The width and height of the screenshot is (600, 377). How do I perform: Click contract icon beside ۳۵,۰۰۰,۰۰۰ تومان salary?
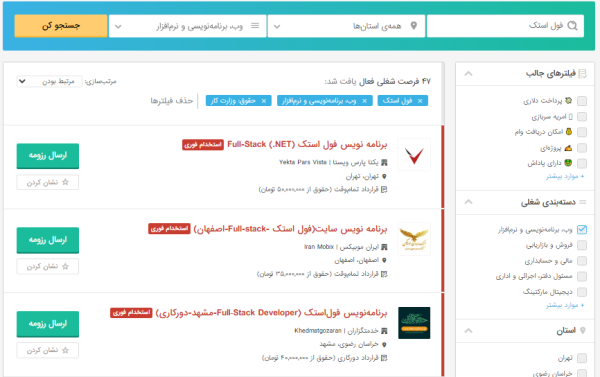pos(384,274)
